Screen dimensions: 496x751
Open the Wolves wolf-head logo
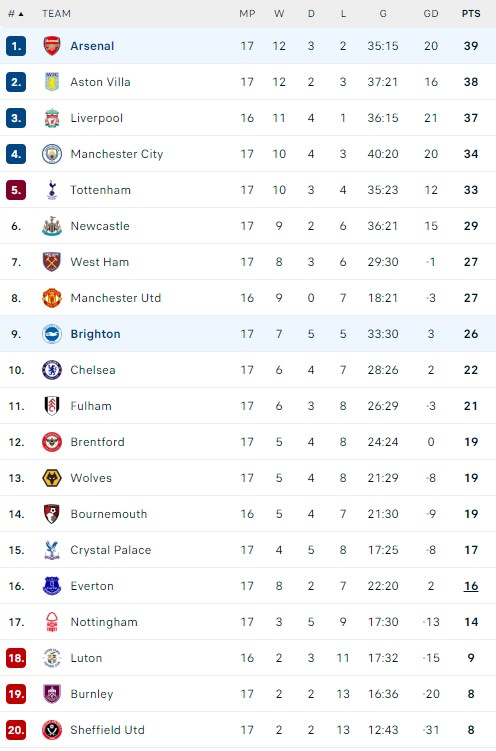tap(52, 478)
